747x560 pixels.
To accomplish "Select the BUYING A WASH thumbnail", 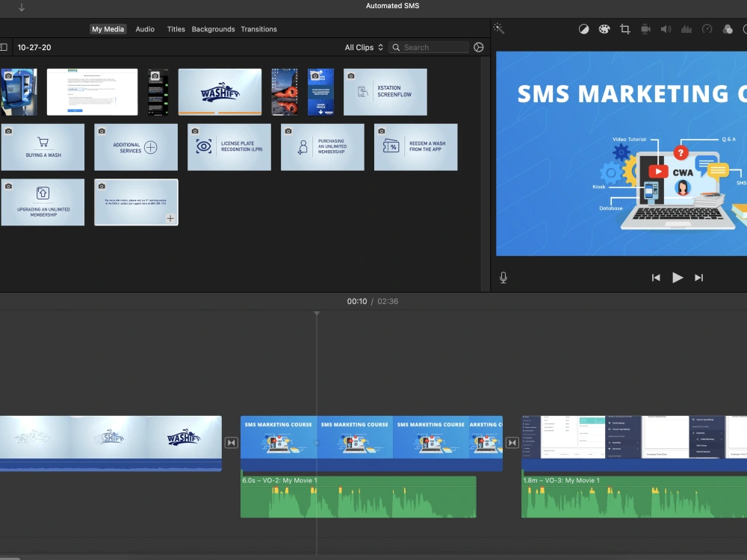I will [43, 147].
